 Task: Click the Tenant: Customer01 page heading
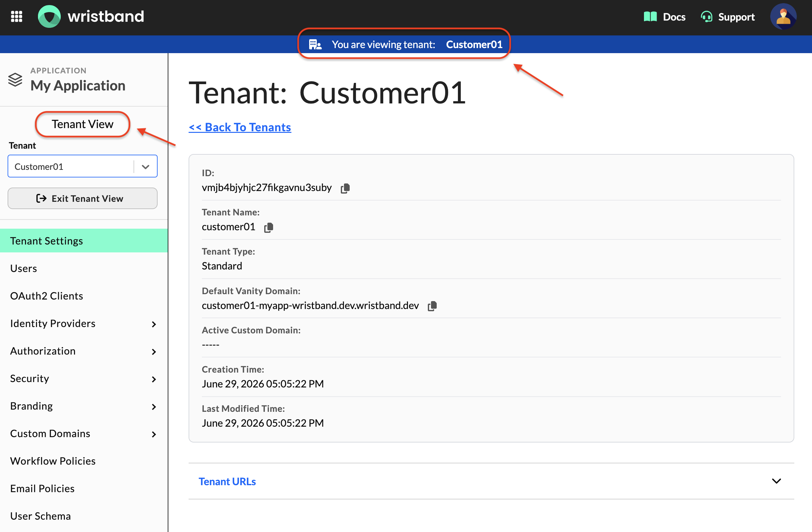tap(327, 93)
